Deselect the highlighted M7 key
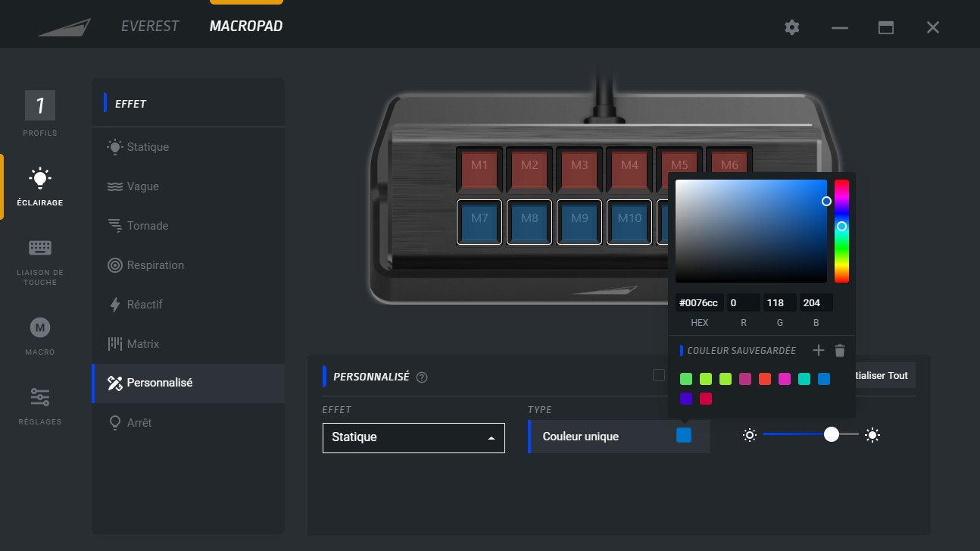Screen dimensions: 980x551 click(479, 221)
